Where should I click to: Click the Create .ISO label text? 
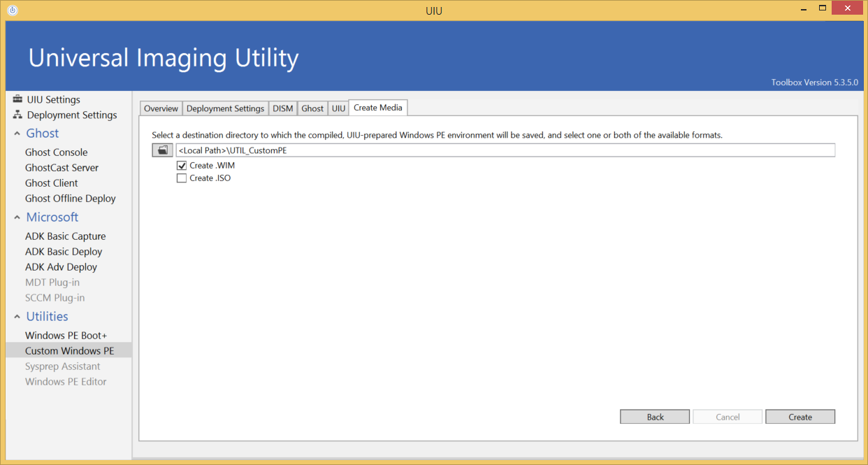pyautogui.click(x=210, y=178)
